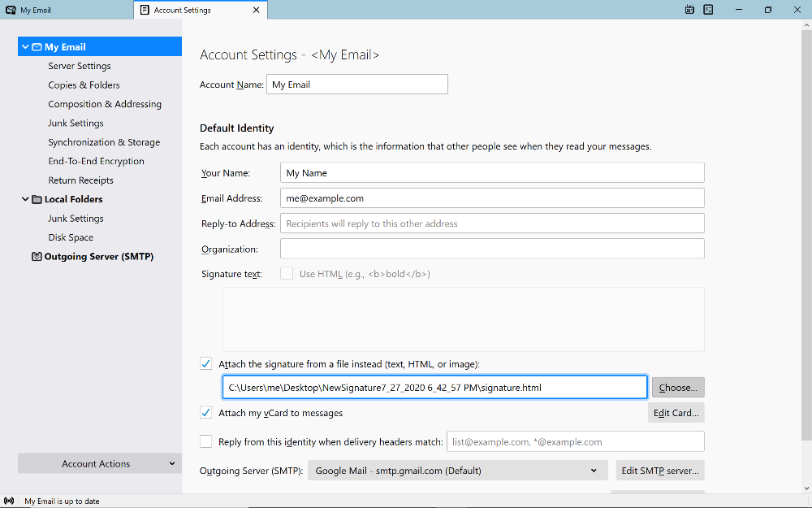The image size is (812, 508).
Task: Open the Outgoing Server SMTP dropdown
Action: pyautogui.click(x=458, y=471)
